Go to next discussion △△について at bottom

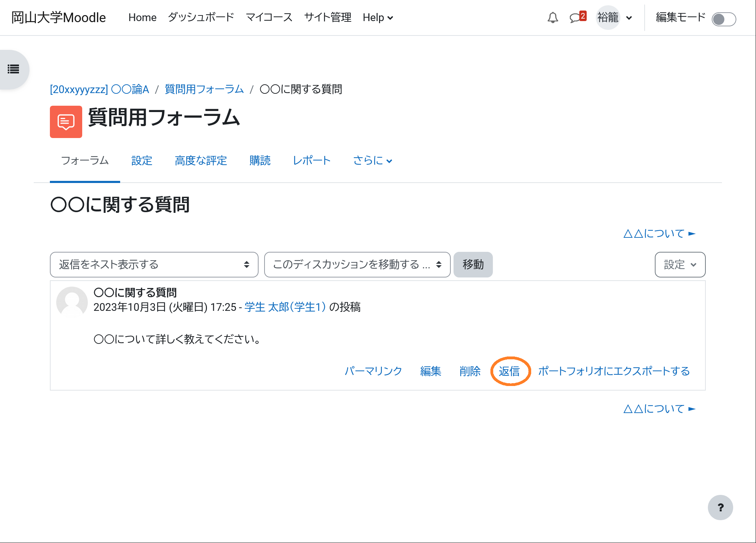(x=659, y=408)
